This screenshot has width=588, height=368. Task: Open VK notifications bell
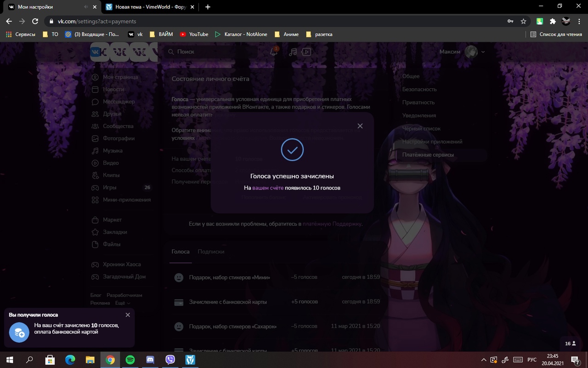274,52
